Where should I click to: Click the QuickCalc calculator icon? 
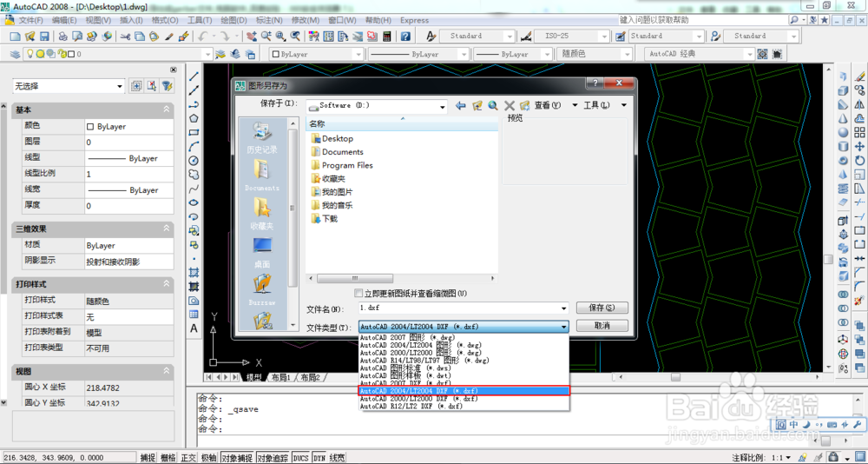point(387,36)
